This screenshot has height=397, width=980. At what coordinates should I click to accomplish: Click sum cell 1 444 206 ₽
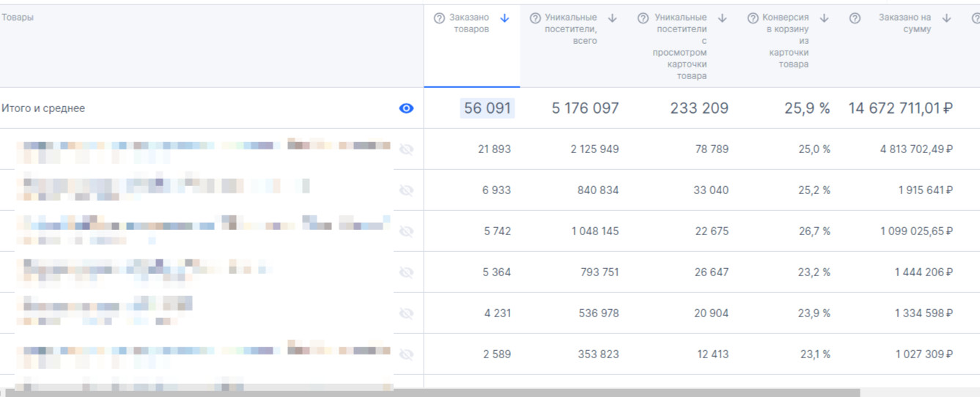tap(924, 272)
